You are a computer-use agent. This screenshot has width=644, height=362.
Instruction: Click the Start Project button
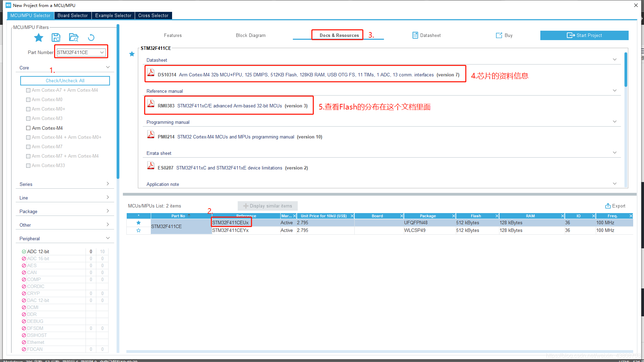coord(584,35)
